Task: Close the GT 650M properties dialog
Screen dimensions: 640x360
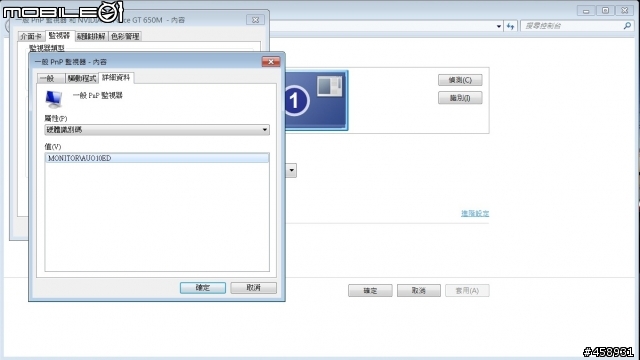Action: tap(256, 20)
